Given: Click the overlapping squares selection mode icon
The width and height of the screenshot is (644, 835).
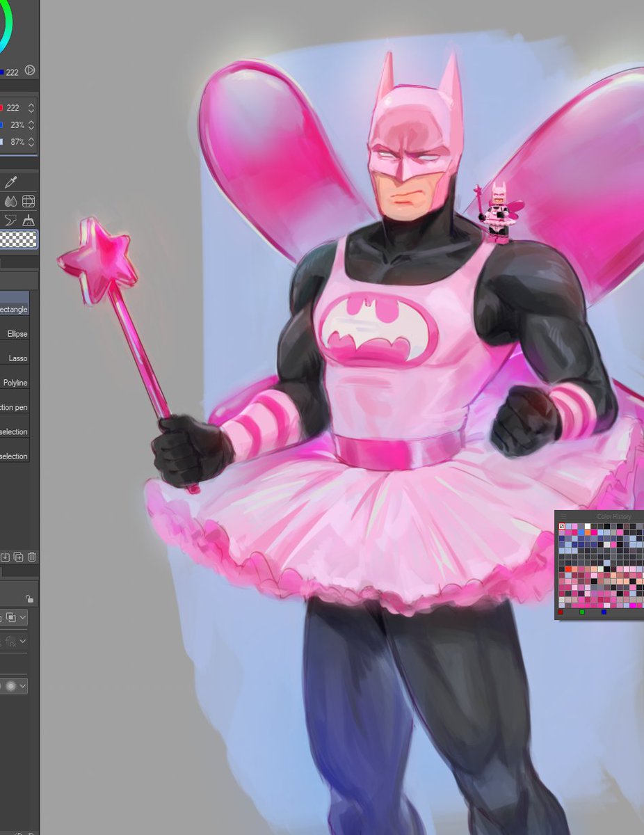Looking at the screenshot, I should point(10,617).
